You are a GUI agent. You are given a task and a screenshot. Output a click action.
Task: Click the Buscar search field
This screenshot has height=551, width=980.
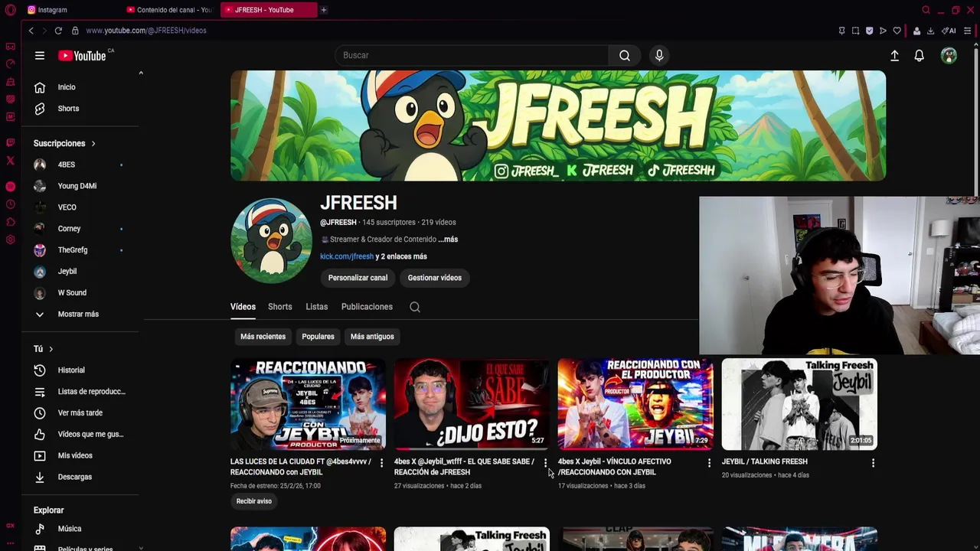point(472,55)
